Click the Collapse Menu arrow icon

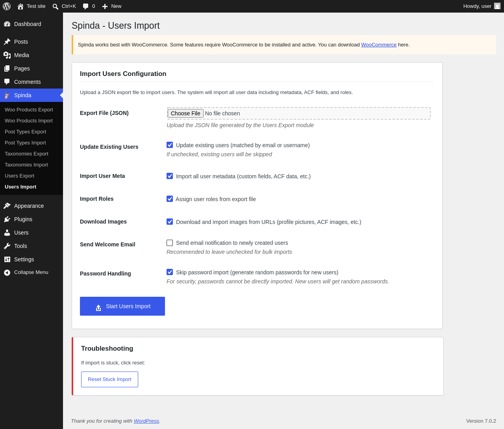coord(7,272)
